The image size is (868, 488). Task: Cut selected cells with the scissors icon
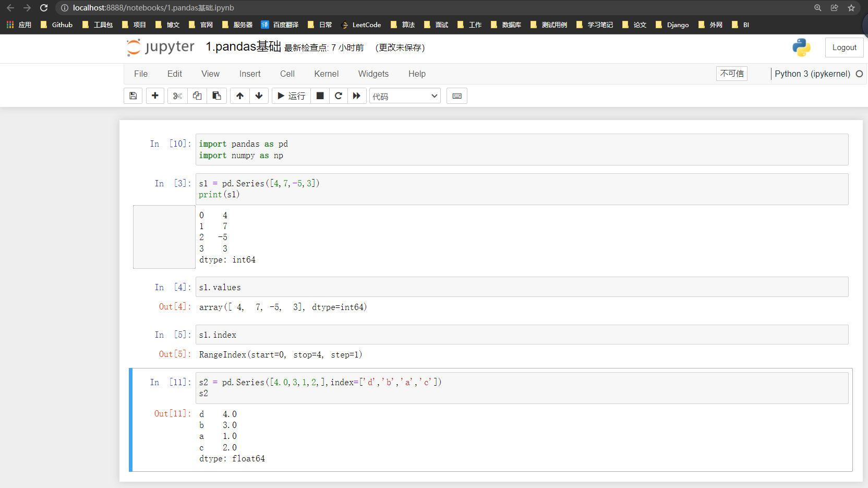pyautogui.click(x=177, y=96)
